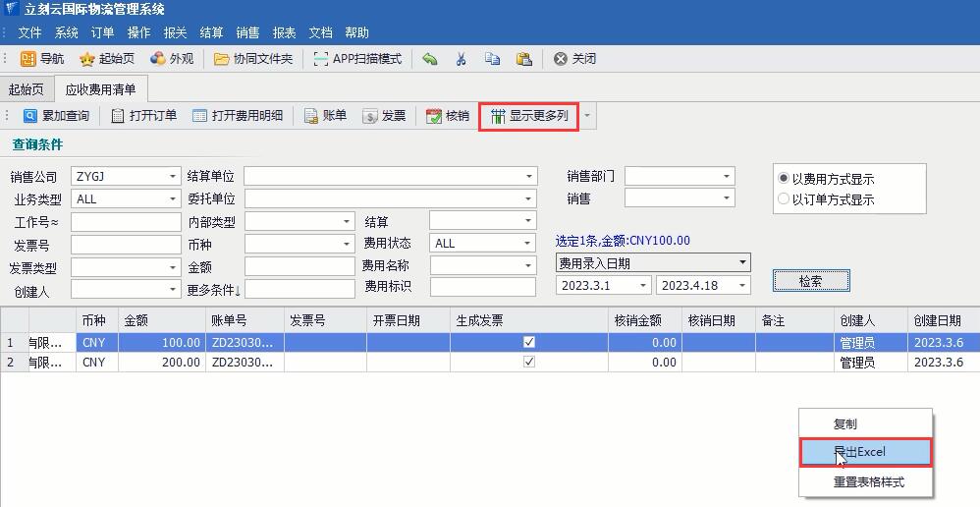Click the 显示更多列 button

pyautogui.click(x=528, y=116)
